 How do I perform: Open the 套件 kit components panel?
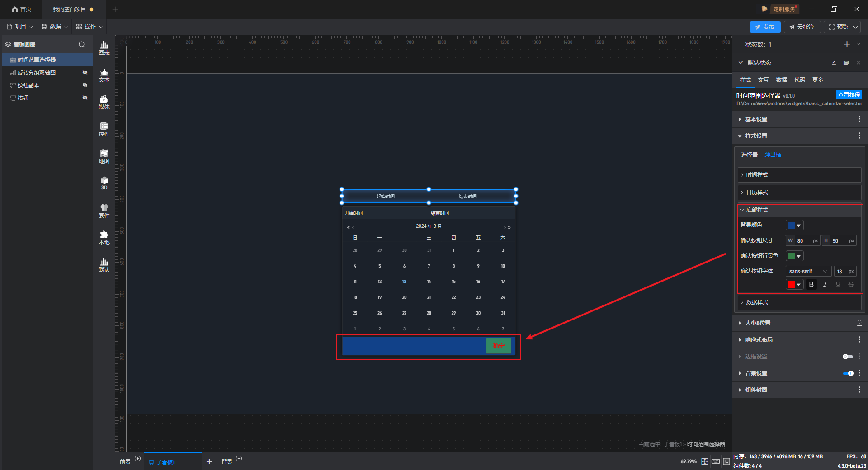[104, 211]
